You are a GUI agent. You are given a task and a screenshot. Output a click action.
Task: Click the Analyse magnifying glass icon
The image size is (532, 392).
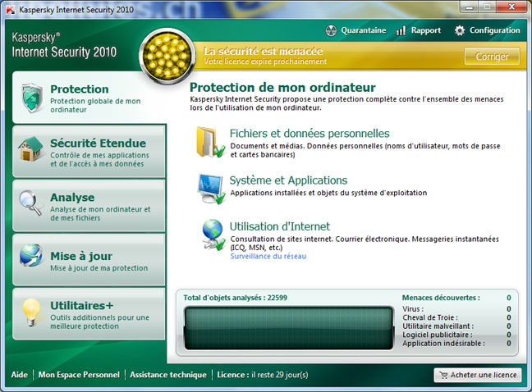click(30, 203)
